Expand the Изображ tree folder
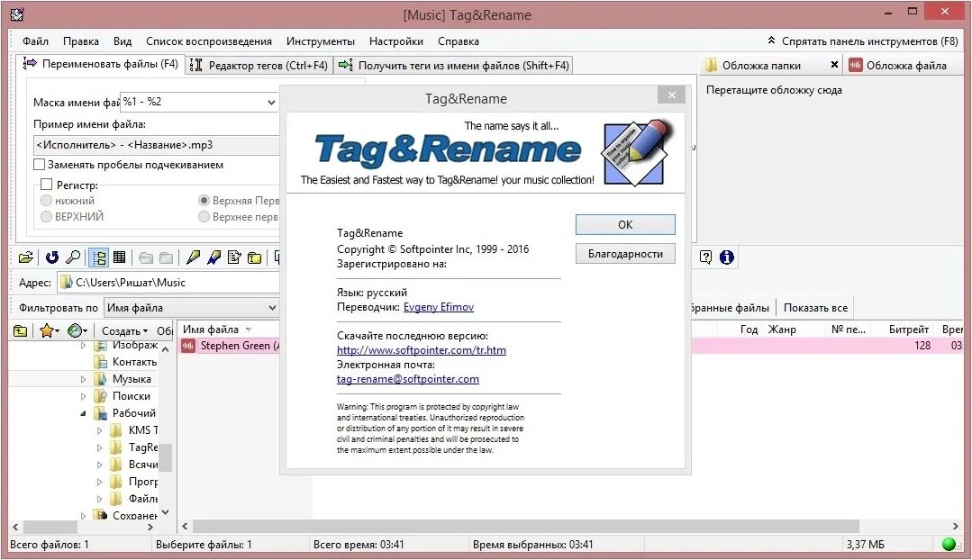 83,345
